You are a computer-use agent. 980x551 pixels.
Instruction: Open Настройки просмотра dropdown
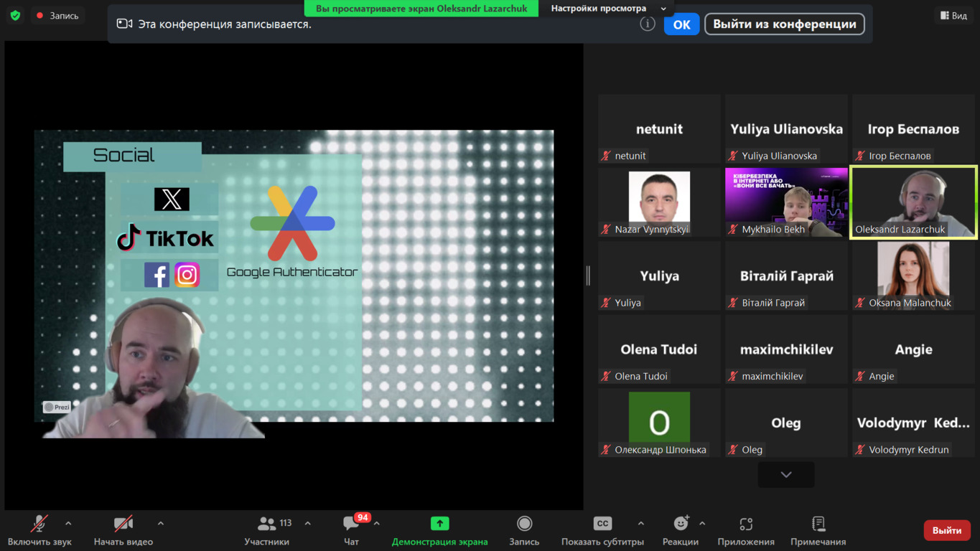[x=609, y=8]
